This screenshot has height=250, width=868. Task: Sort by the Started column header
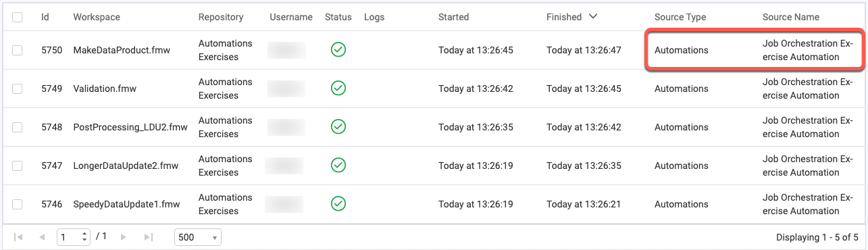(453, 17)
